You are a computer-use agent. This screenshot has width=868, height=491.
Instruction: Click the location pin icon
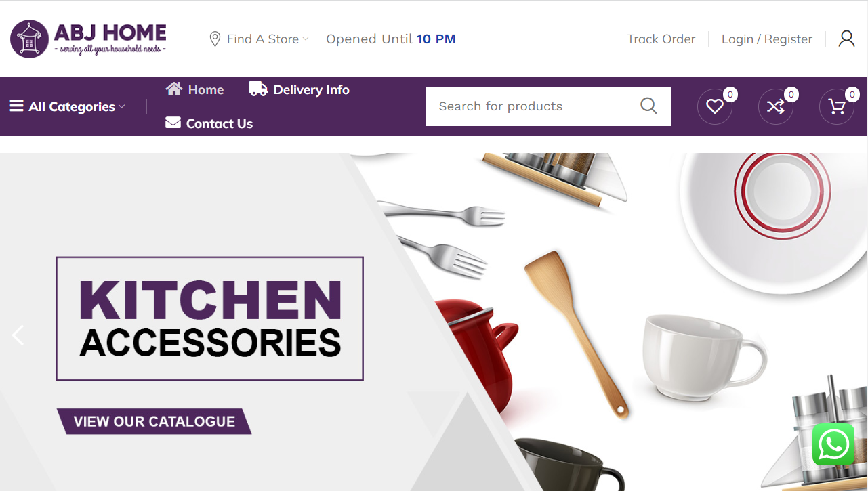tap(215, 39)
